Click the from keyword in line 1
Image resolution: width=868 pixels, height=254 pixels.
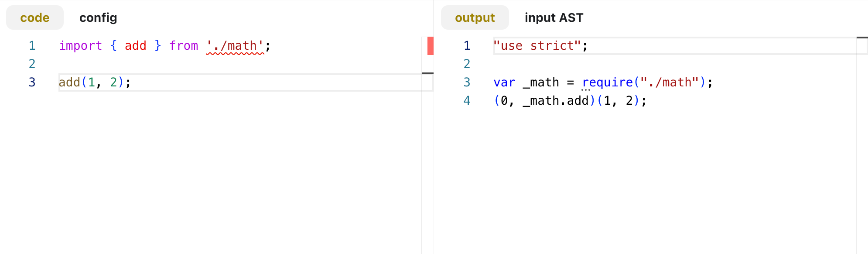[184, 46]
